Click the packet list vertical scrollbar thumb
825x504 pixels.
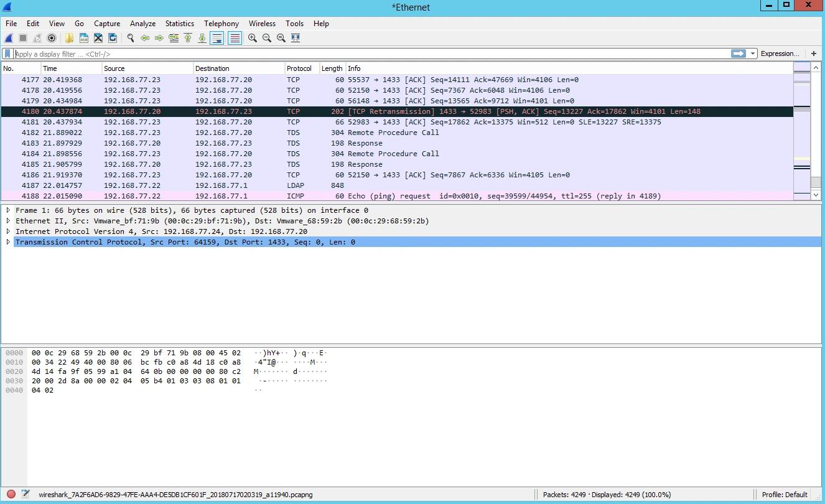click(816, 182)
